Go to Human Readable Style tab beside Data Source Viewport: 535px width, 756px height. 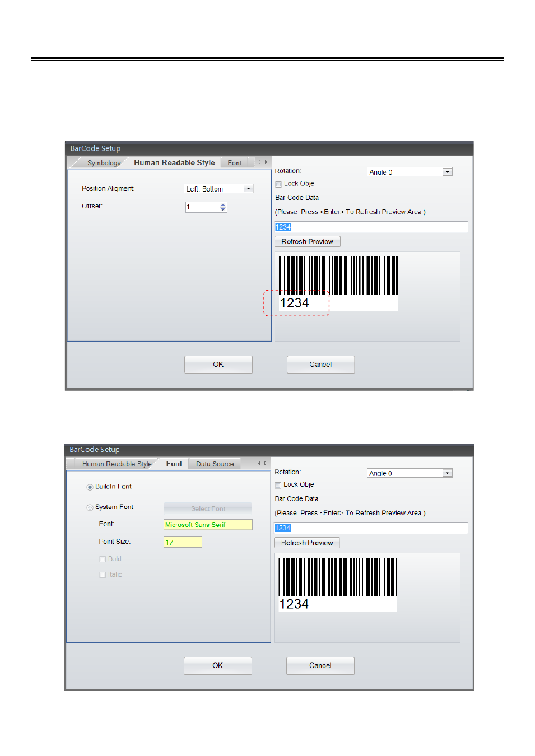(117, 464)
